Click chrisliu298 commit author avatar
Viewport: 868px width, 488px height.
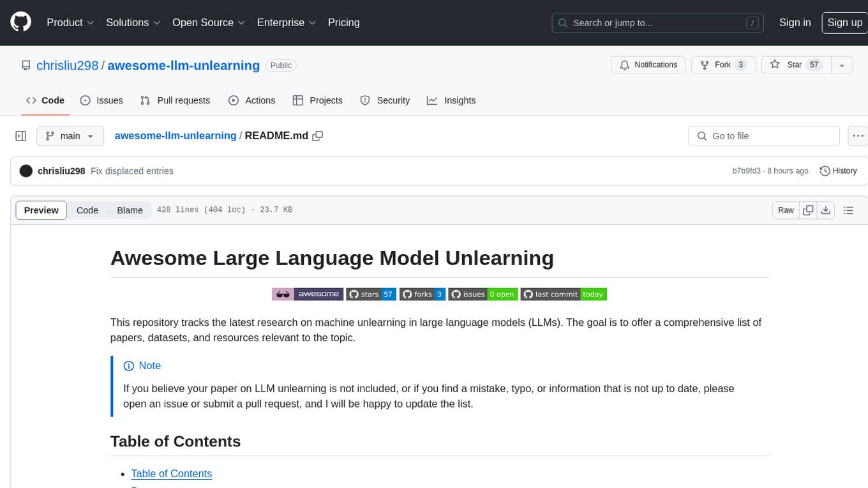click(x=26, y=171)
